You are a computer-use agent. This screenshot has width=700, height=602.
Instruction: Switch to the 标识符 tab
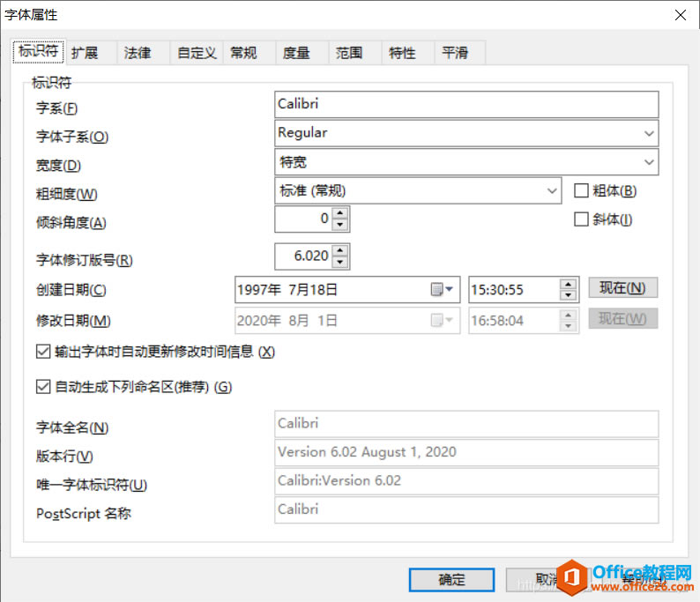point(39,51)
